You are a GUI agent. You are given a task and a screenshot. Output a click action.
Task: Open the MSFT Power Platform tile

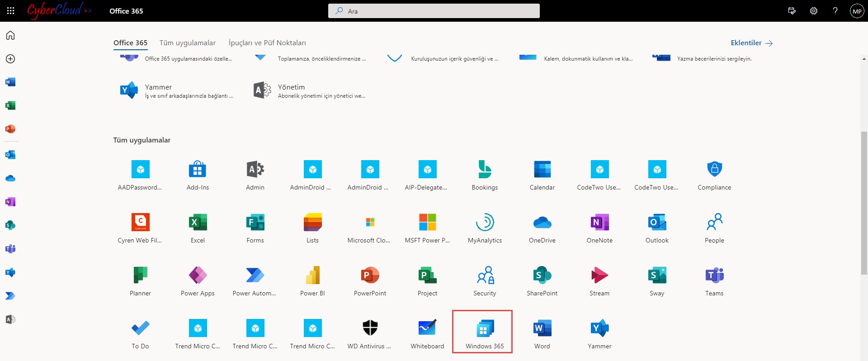click(427, 228)
